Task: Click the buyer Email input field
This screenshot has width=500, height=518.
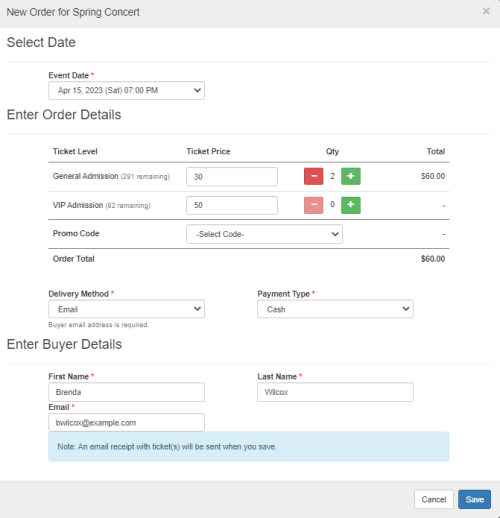Action: click(x=126, y=423)
